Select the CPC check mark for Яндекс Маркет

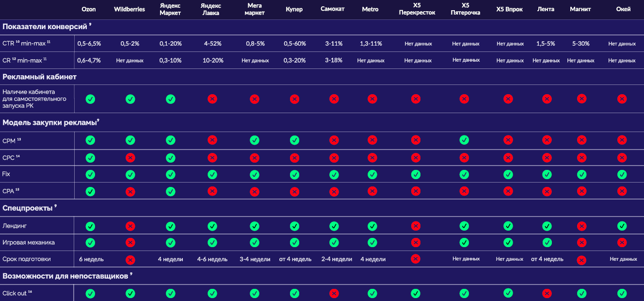coord(170,158)
